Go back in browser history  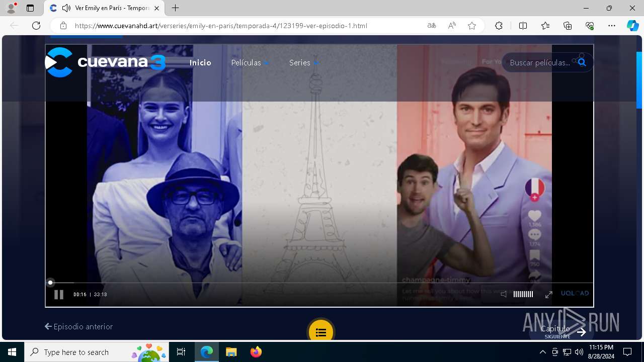14,26
